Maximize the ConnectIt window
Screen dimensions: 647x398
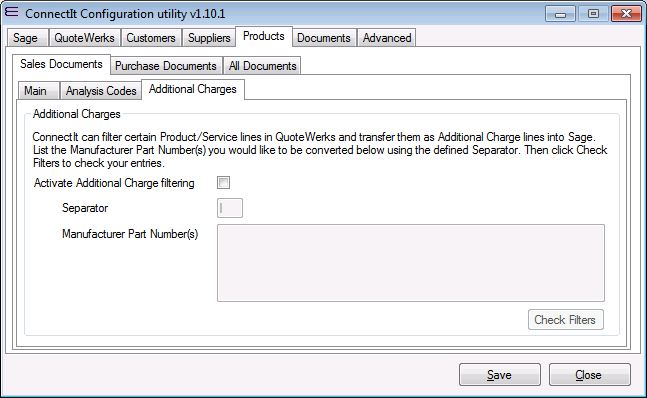pyautogui.click(x=593, y=14)
